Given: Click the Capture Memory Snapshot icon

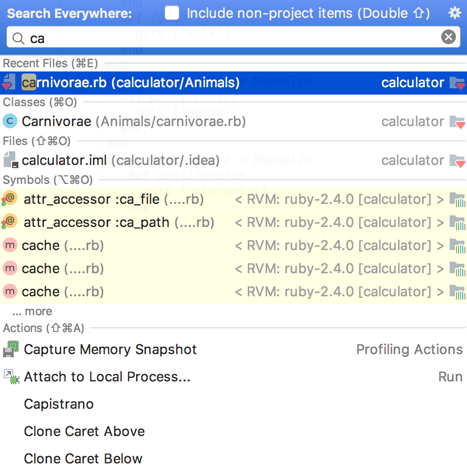Looking at the screenshot, I should tap(11, 349).
